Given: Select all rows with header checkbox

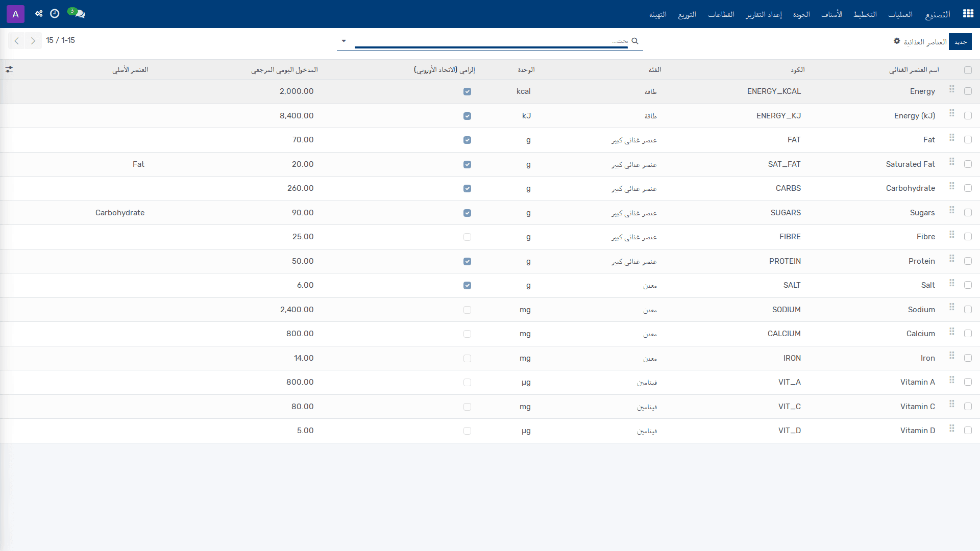Looking at the screenshot, I should click(x=968, y=70).
